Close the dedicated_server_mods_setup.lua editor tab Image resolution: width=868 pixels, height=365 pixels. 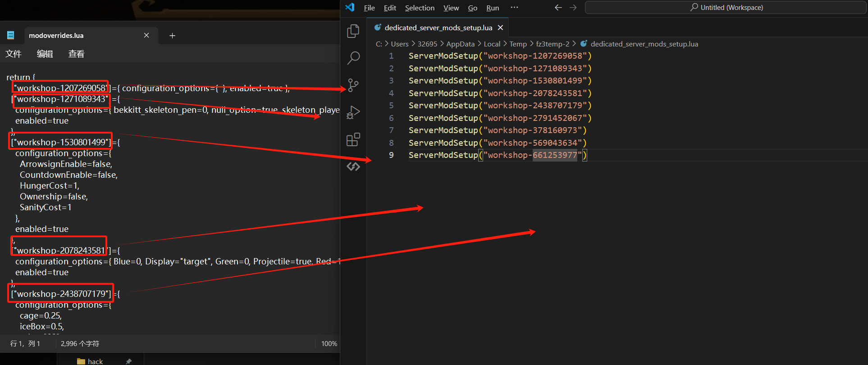(500, 28)
